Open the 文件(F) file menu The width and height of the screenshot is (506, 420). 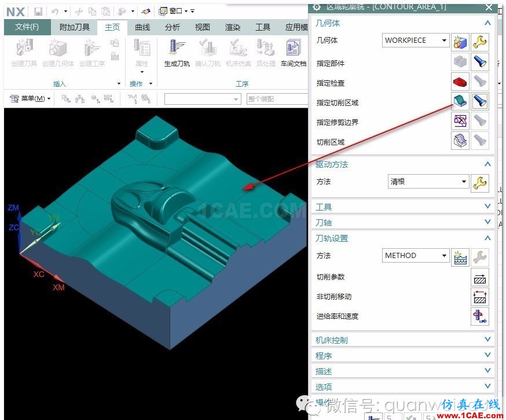point(27,27)
